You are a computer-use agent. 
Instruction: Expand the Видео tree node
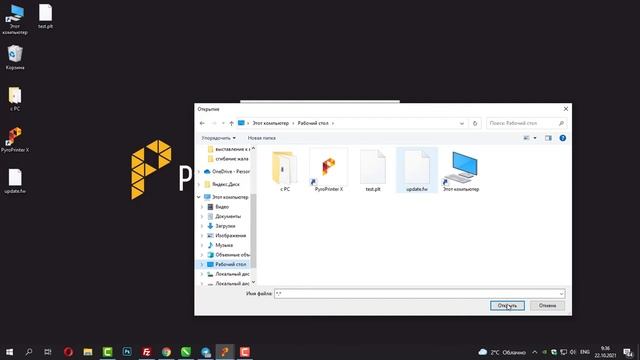tap(202, 207)
